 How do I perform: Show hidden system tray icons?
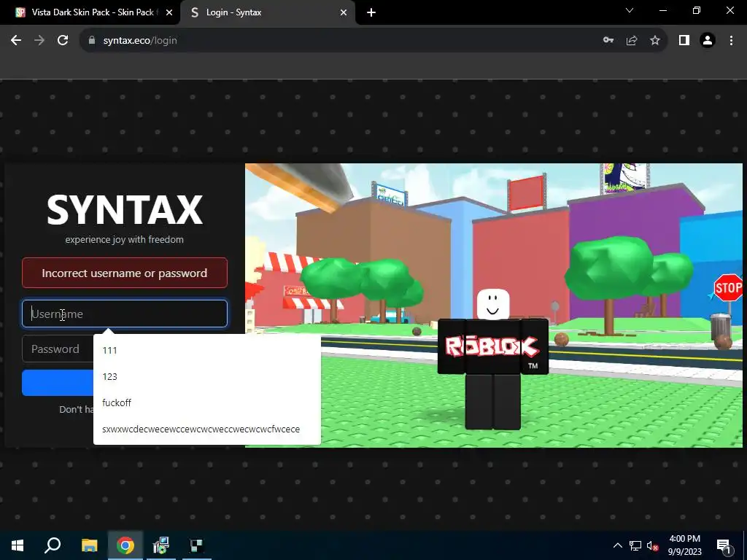coord(617,545)
